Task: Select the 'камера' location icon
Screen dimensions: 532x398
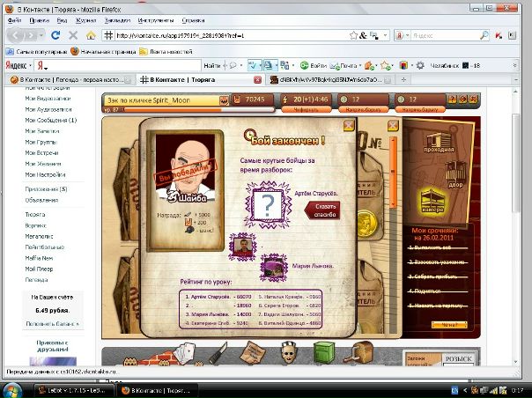Action: point(431,202)
